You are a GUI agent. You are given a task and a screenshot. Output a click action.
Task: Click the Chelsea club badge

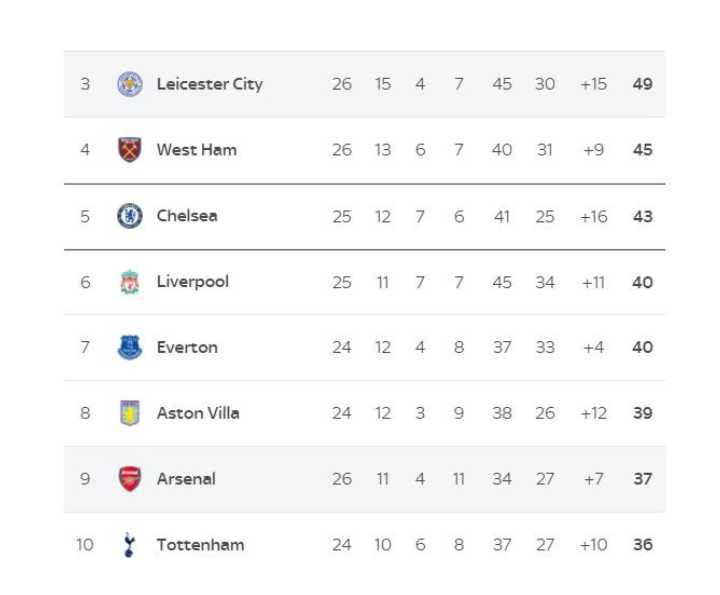[x=130, y=216]
